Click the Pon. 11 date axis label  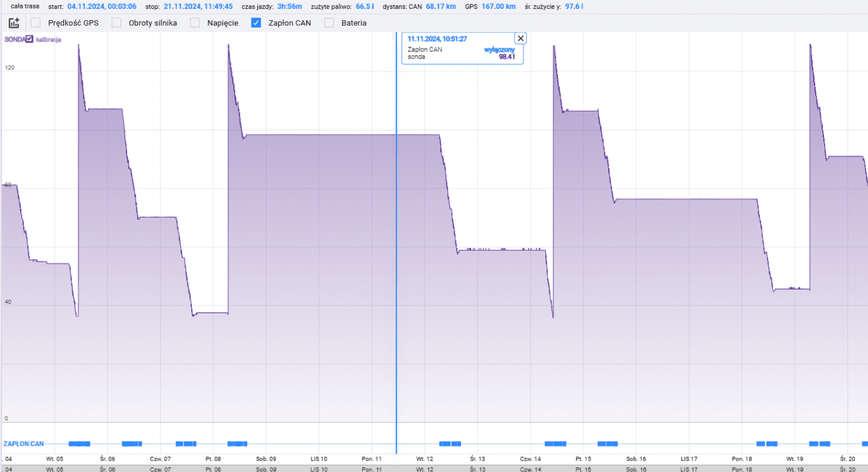pos(371,459)
